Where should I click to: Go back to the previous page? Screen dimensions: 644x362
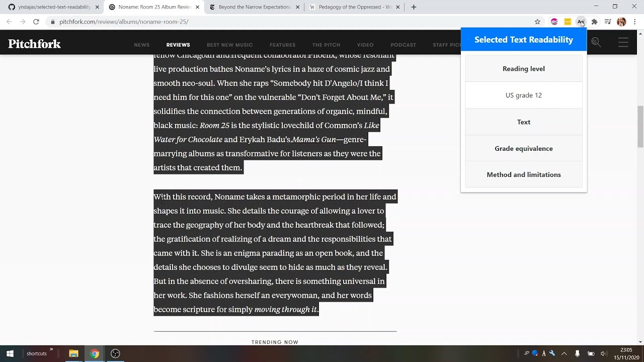(x=9, y=22)
